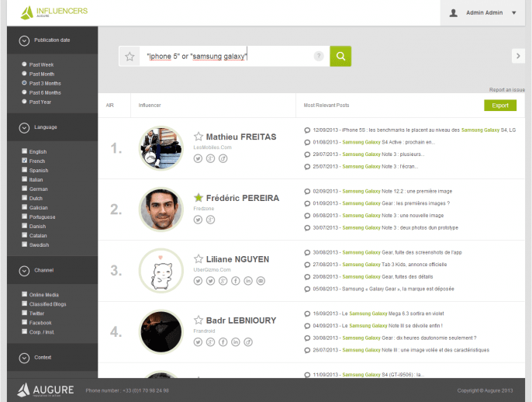Click the star icon in the search box
The height and width of the screenshot is (402, 532).
pos(130,57)
